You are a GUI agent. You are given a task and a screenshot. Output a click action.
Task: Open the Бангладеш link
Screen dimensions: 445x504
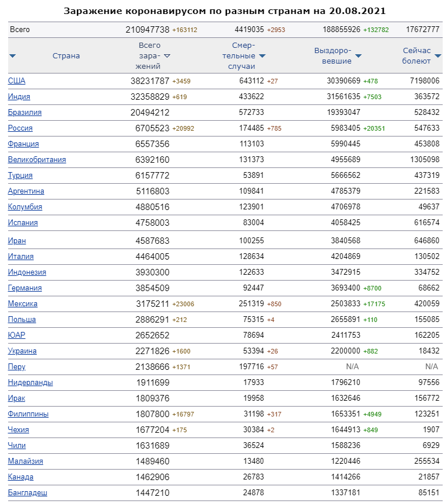click(x=28, y=493)
